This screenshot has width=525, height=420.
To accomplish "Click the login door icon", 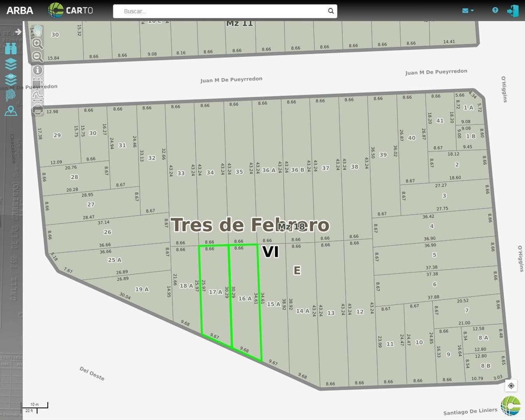I will point(513,10).
